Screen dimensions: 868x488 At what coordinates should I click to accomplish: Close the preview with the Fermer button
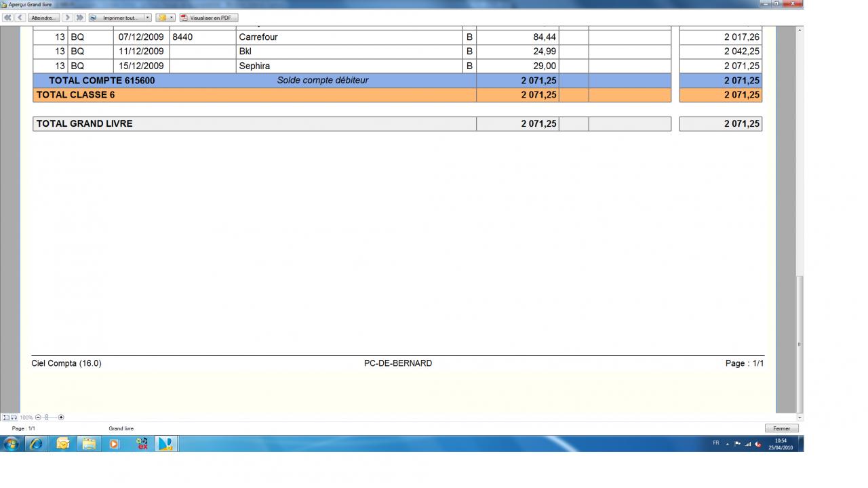click(x=782, y=428)
